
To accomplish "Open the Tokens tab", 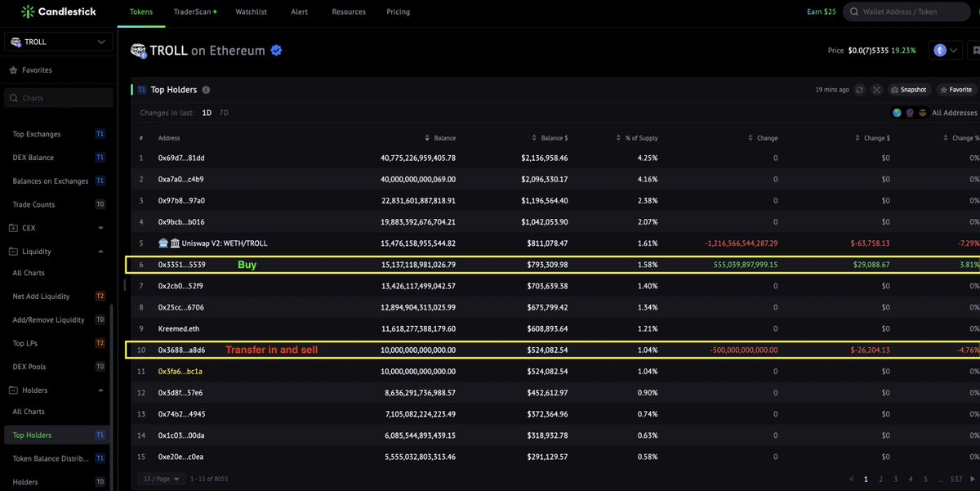I will point(141,12).
